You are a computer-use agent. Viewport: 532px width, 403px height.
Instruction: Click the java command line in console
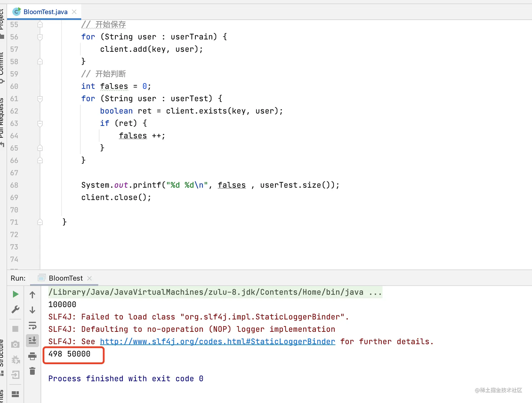coord(215,292)
